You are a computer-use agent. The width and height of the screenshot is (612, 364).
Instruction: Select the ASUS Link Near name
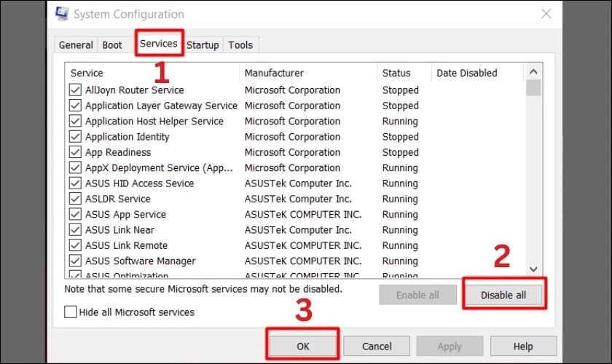[119, 230]
